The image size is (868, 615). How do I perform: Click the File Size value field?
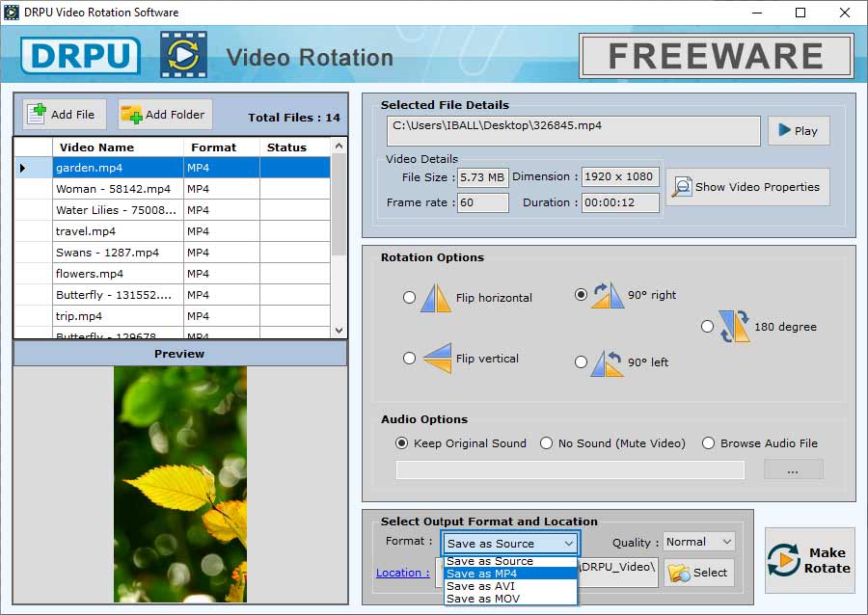pos(483,177)
